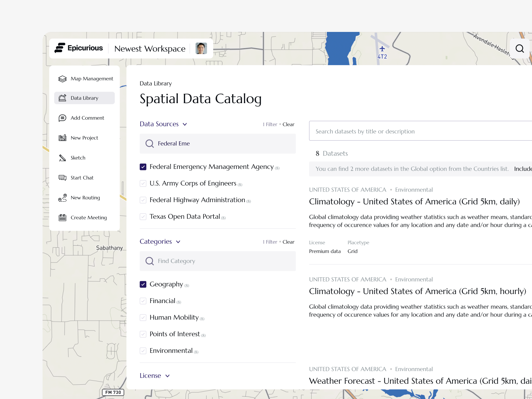Screen dimensions: 532x399
Task: Check U.S. Army Corps of Engineers
Action: (x=143, y=184)
